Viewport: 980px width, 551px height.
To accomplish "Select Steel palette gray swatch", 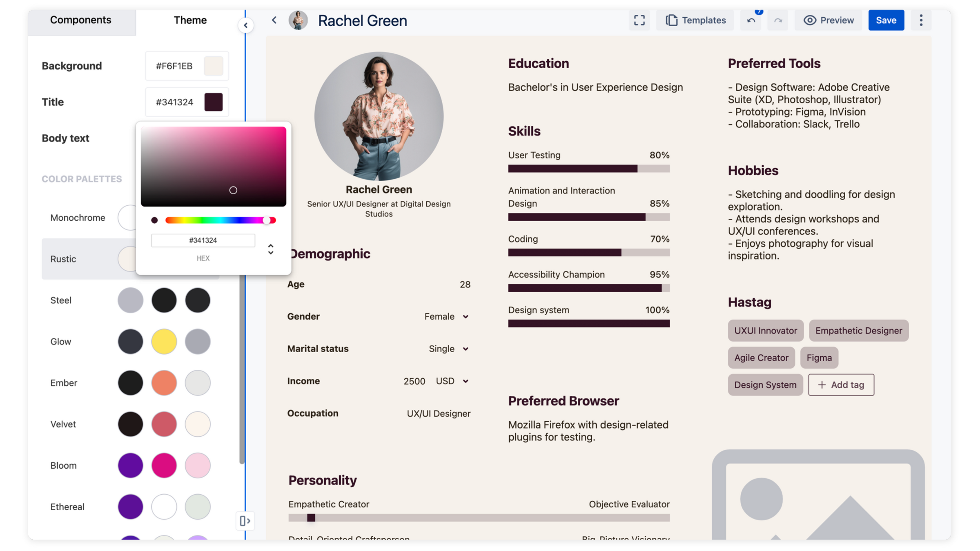I will tap(130, 300).
